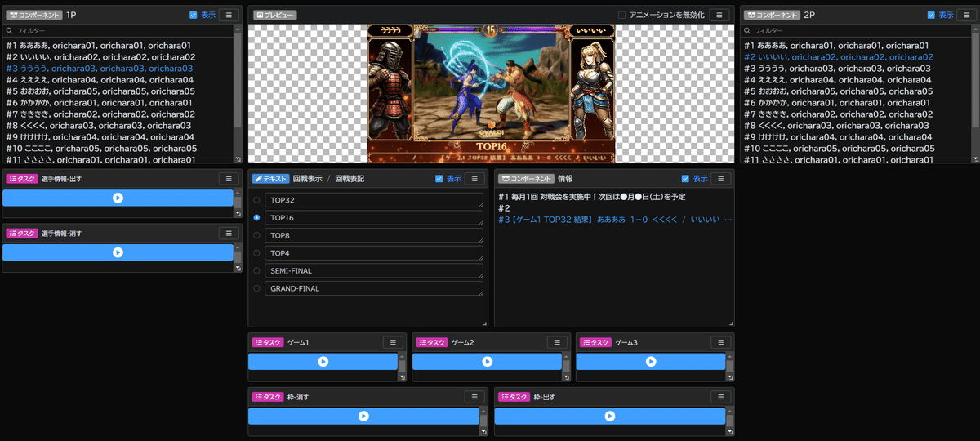
Task: Open hamburger menu of ゲーム1 task
Action: (x=394, y=342)
